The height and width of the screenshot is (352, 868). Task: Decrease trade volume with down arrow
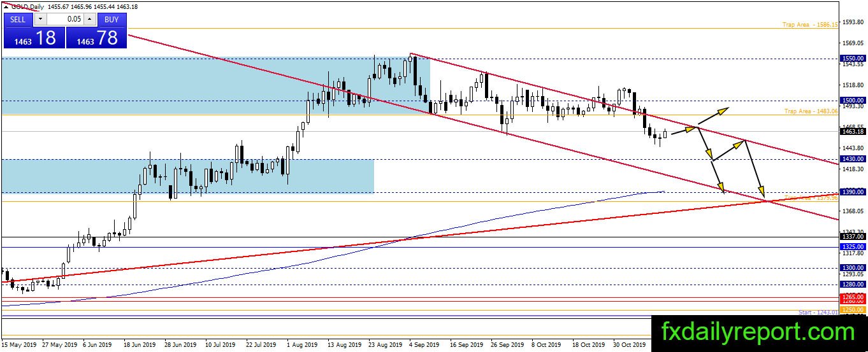[40, 19]
